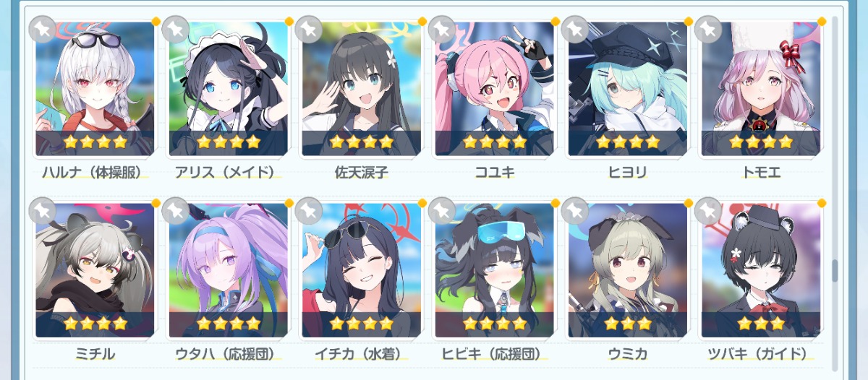Click the pin icon on ツバキ（ガイド）card
868x380 pixels.
707,210
